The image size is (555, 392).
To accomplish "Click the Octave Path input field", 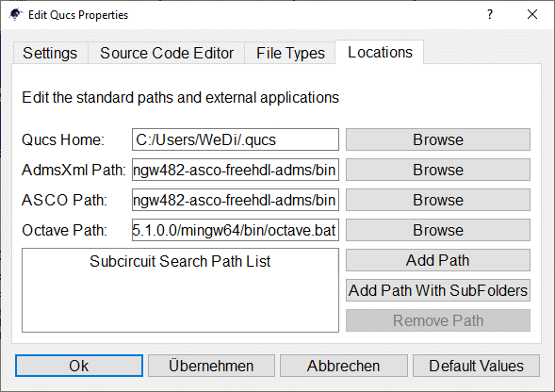I will point(236,230).
